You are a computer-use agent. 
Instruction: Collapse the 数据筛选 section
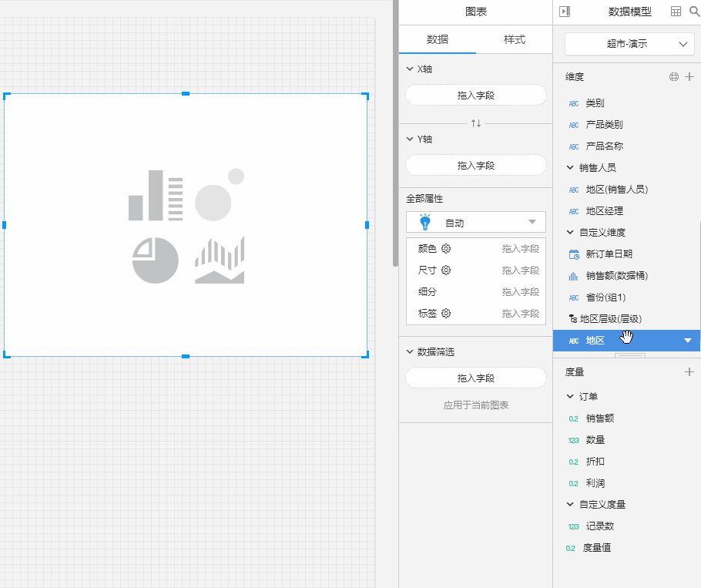pyautogui.click(x=410, y=352)
